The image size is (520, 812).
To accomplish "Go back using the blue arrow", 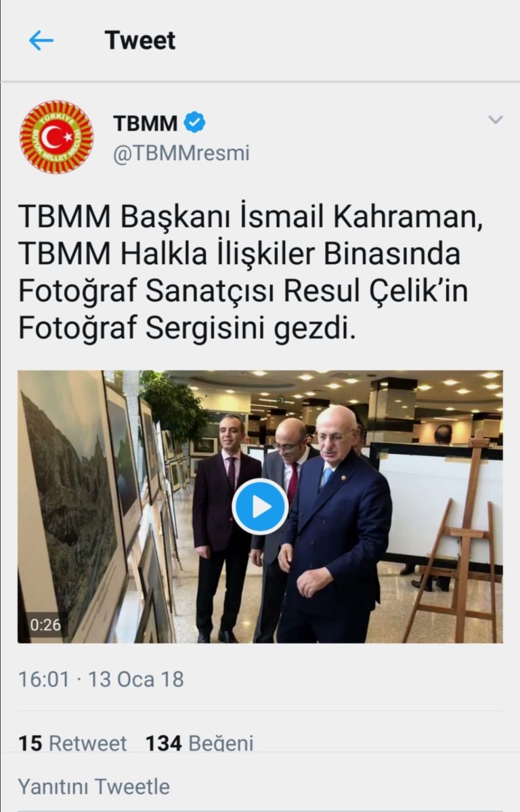I will click(x=41, y=41).
